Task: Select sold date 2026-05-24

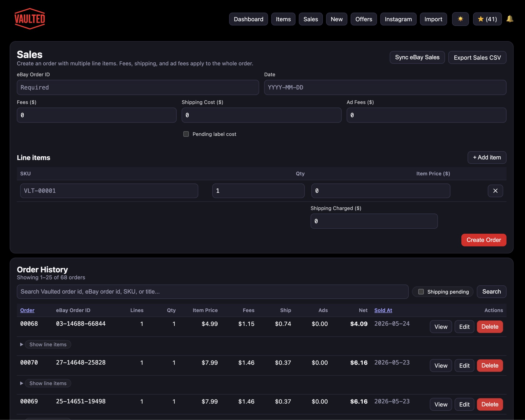Action: (x=392, y=323)
